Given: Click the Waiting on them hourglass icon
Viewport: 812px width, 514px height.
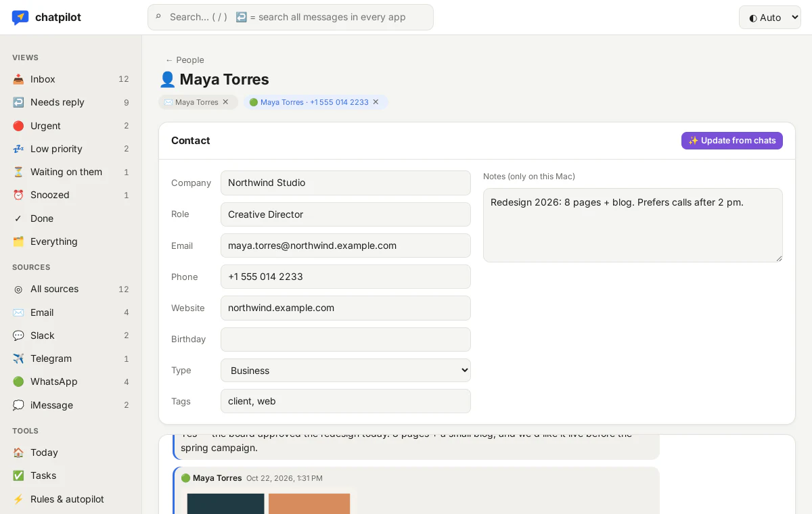Looking at the screenshot, I should pyautogui.click(x=18, y=172).
